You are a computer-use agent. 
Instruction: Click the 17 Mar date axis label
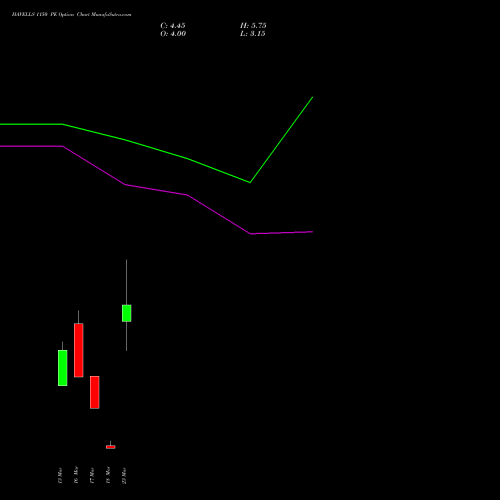coord(92,475)
